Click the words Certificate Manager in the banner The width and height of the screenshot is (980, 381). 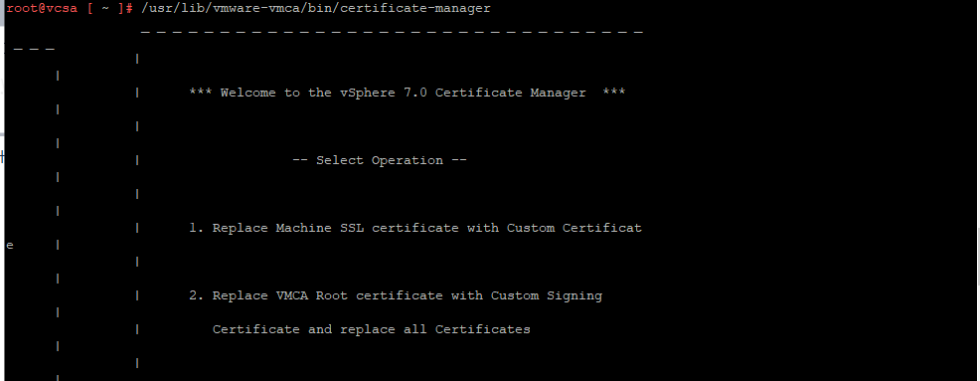click(511, 93)
